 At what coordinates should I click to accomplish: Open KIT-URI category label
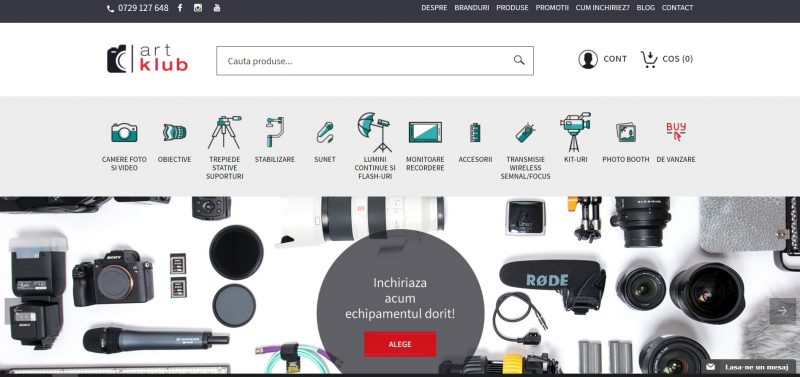tap(575, 159)
